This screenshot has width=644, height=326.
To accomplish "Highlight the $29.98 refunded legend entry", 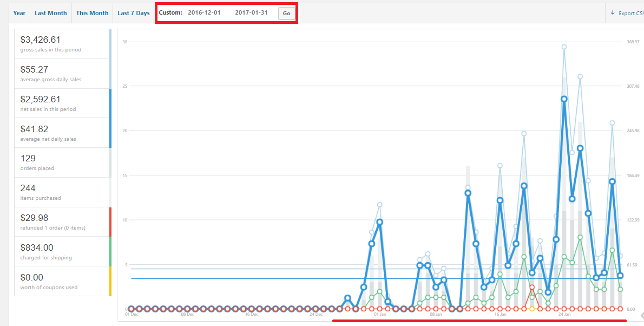I will tap(62, 221).
